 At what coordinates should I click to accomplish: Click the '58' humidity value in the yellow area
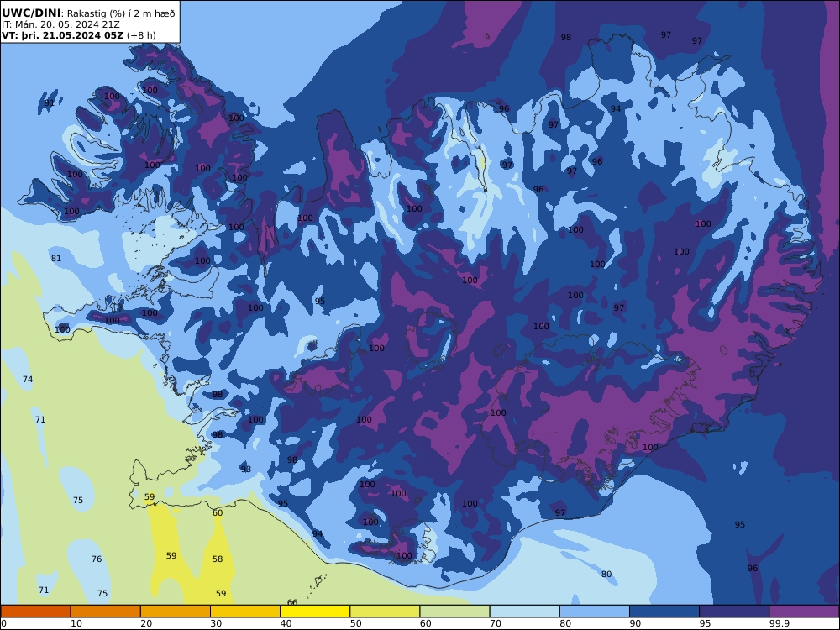click(218, 559)
